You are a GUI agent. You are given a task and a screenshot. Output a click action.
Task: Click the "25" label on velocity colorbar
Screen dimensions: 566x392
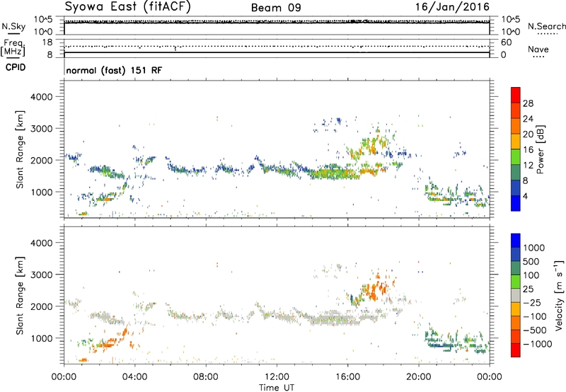point(528,289)
